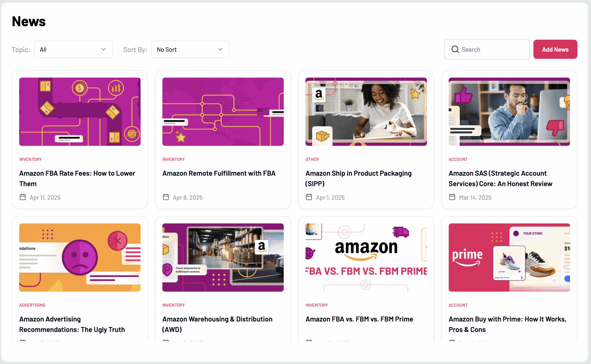Click the Buy with Prime thumbnail image
Image resolution: width=591 pixels, height=364 pixels.
[509, 257]
